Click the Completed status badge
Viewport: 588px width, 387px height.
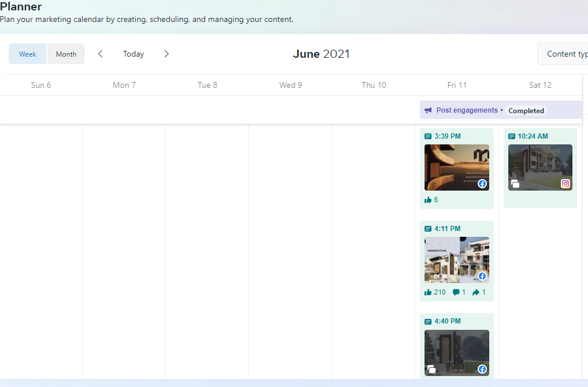[x=526, y=111]
